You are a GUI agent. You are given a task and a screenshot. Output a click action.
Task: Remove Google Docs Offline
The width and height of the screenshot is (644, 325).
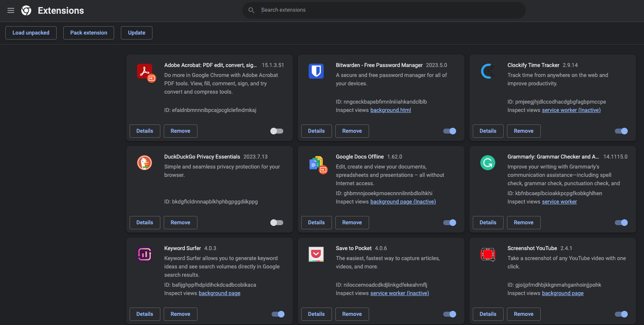tap(352, 223)
